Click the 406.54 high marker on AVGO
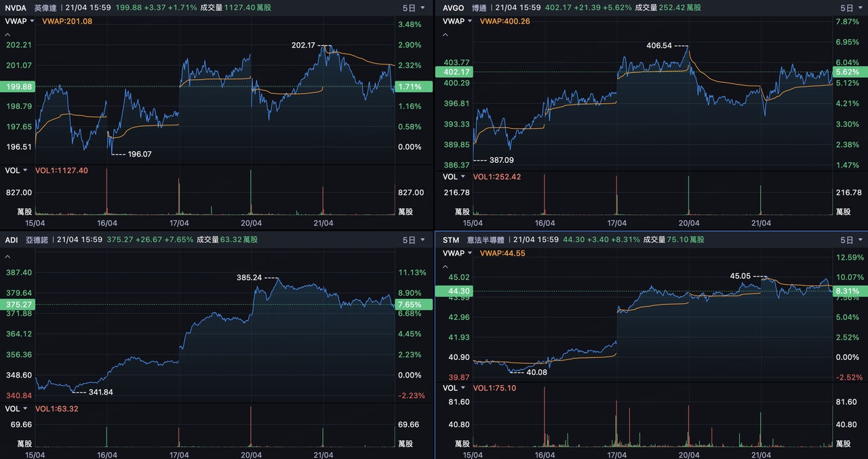Screen dimensions: 868x459 pos(659,46)
